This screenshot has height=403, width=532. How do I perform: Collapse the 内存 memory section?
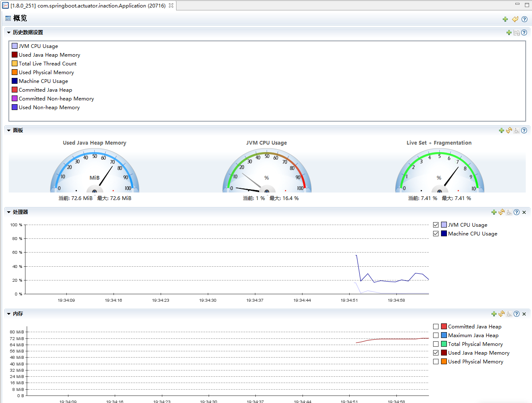coord(8,313)
